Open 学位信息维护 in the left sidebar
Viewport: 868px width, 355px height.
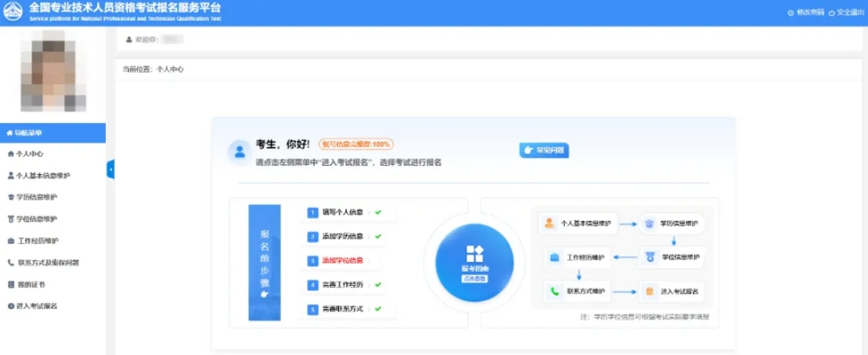pyautogui.click(x=32, y=219)
